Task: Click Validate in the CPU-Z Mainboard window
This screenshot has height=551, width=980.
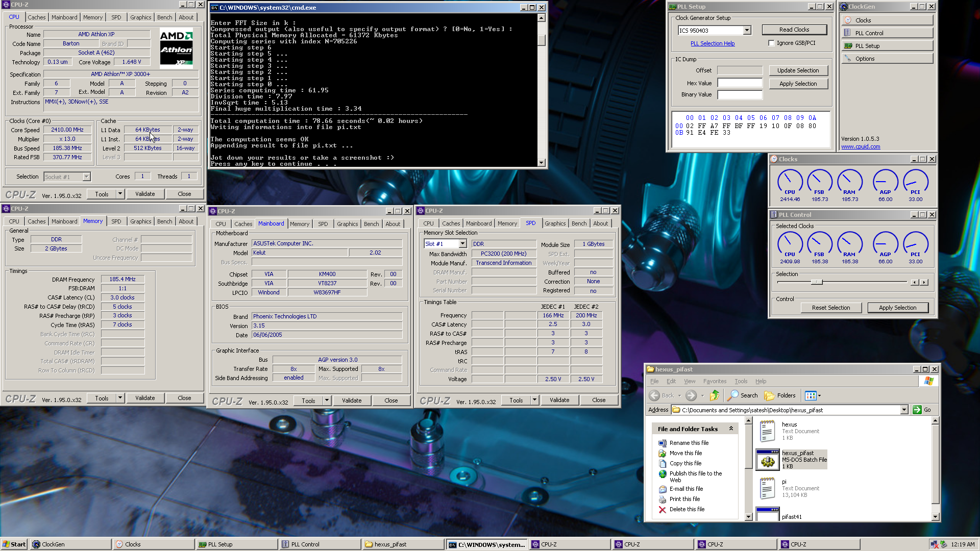Action: (352, 400)
